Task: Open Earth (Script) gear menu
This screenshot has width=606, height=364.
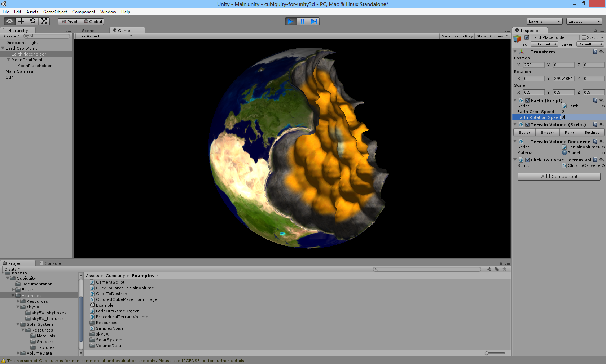Action: pos(601,100)
